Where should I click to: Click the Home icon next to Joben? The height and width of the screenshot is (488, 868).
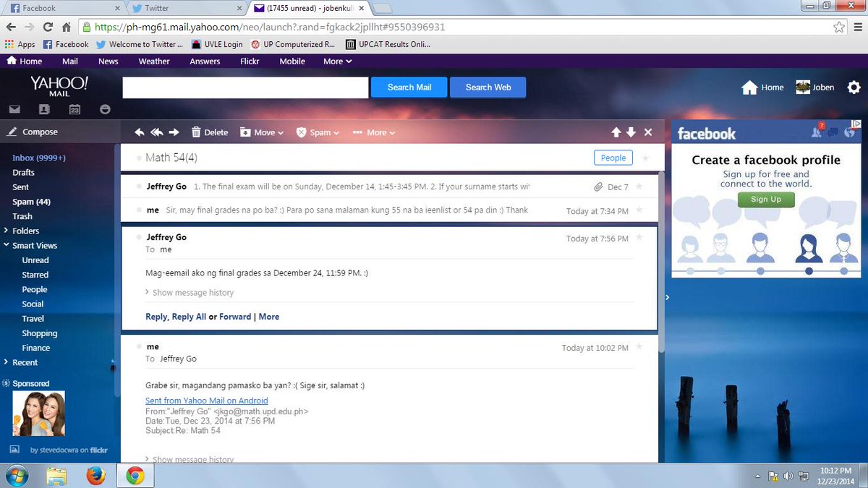(763, 87)
